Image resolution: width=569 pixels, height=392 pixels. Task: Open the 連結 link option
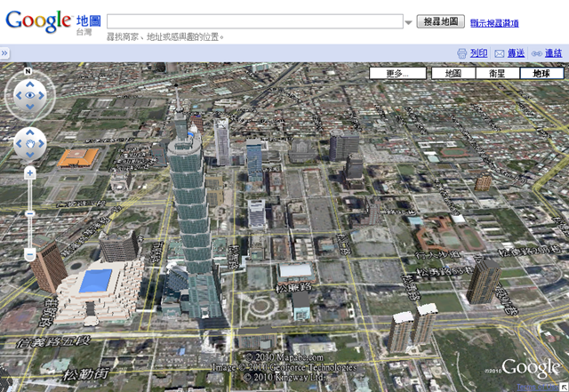[553, 53]
